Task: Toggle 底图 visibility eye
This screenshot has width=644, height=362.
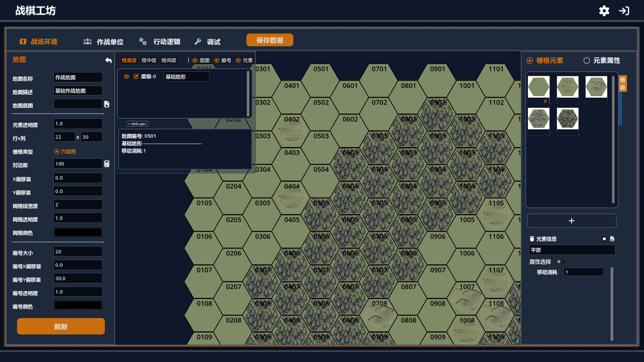Action: (195, 60)
